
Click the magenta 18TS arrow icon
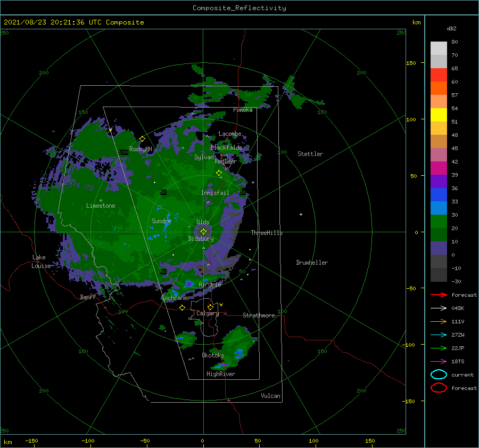(439, 362)
